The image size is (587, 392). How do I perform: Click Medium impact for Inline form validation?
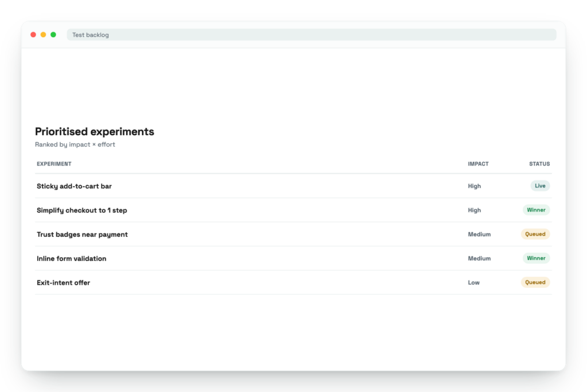(x=479, y=258)
